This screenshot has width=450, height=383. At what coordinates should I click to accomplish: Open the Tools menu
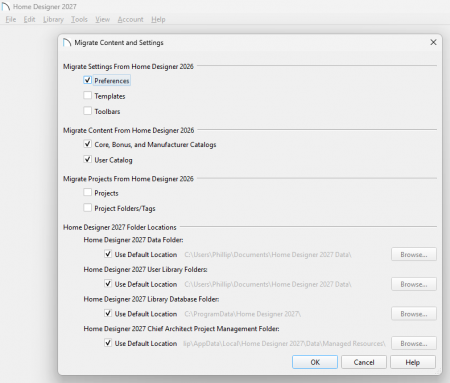(79, 19)
